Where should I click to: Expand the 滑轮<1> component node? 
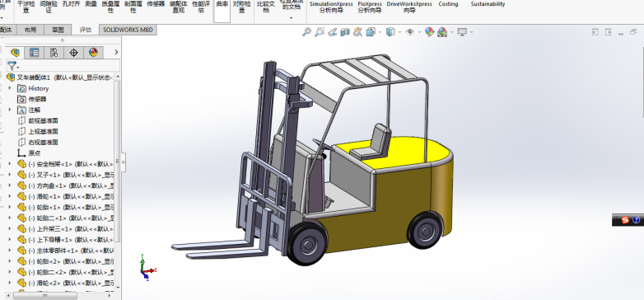(x=10, y=196)
